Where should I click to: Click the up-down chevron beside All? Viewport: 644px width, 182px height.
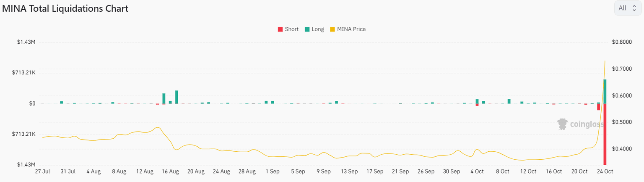tap(634, 8)
